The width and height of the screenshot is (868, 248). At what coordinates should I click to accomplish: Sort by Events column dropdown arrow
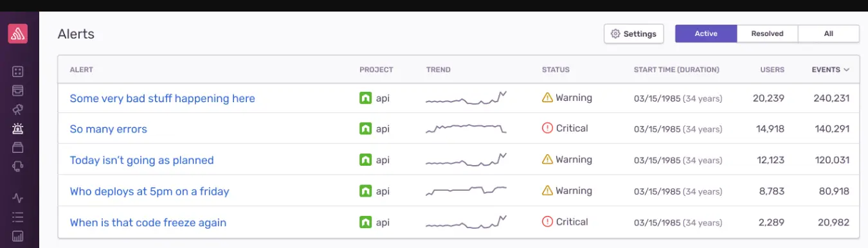click(846, 70)
